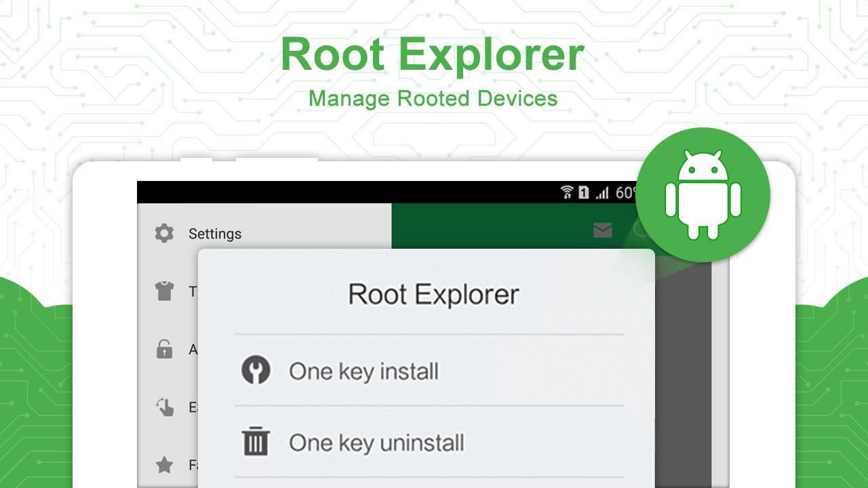Viewport: 868px width, 488px height.
Task: Tap the Settings gear icon
Action: [164, 233]
